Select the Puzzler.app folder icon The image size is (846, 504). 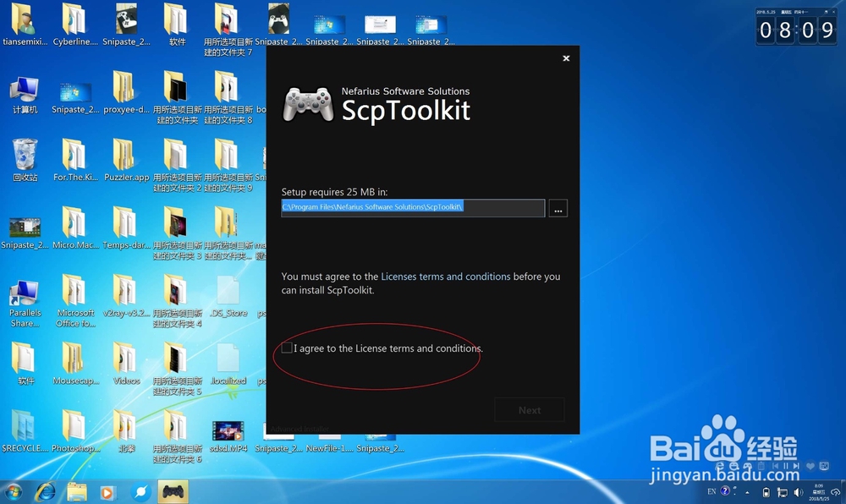coord(126,161)
